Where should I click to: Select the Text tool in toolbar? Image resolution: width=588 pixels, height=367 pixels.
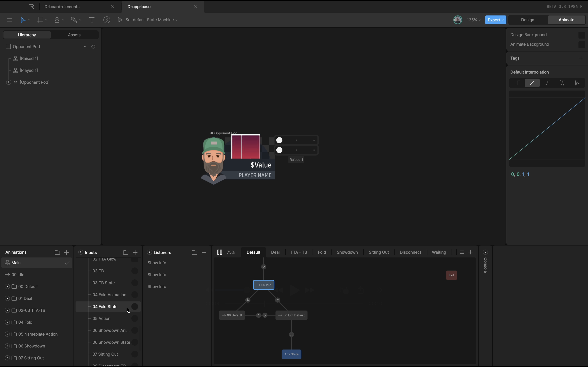(x=92, y=20)
